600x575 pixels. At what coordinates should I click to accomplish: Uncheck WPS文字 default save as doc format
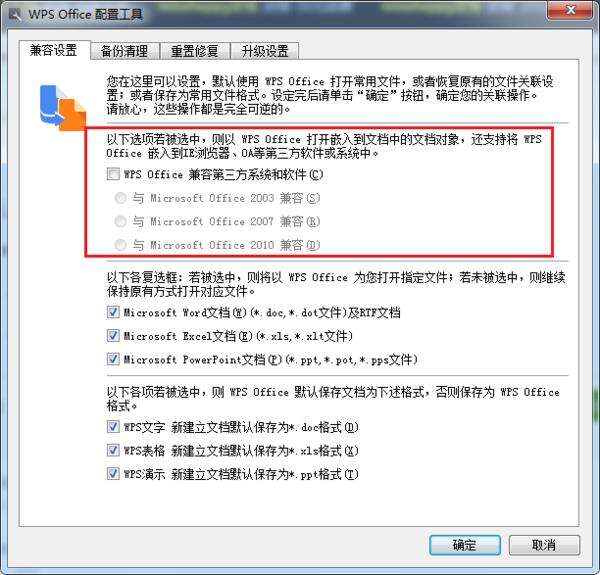113,427
